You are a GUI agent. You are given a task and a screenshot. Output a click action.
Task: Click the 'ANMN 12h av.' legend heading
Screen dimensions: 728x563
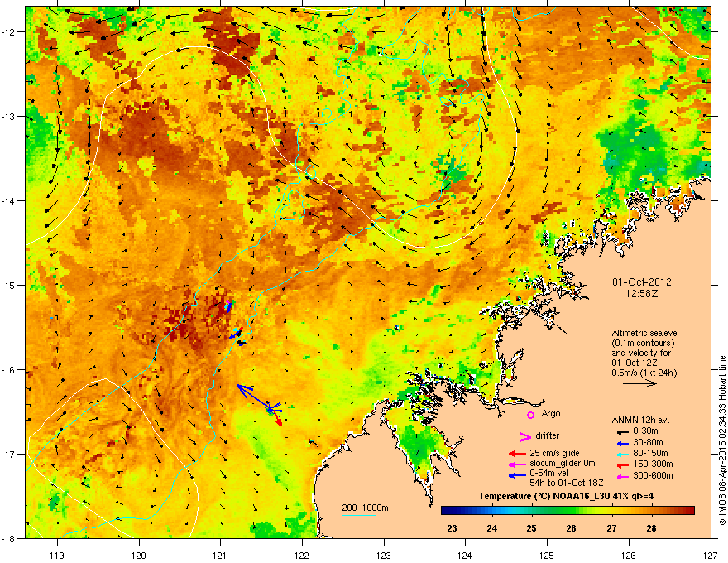(640, 420)
